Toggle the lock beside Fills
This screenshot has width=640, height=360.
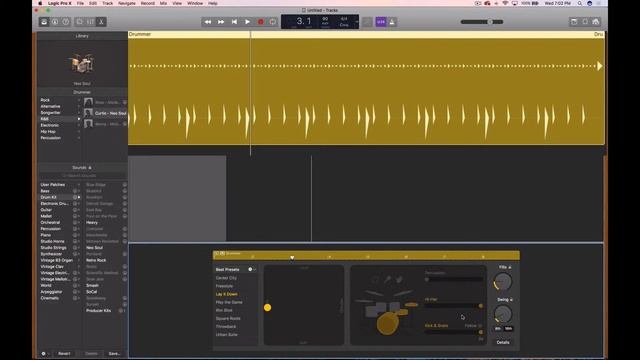[x=510, y=267]
